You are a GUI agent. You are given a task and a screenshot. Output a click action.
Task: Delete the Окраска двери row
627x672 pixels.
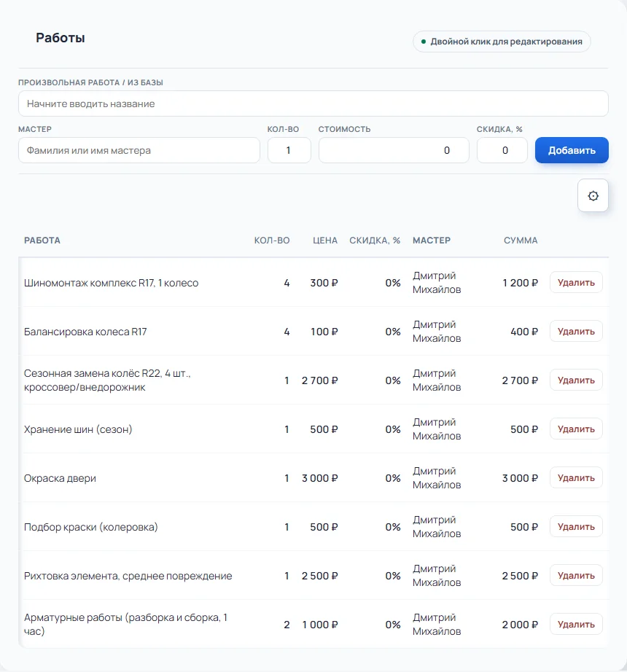point(576,478)
